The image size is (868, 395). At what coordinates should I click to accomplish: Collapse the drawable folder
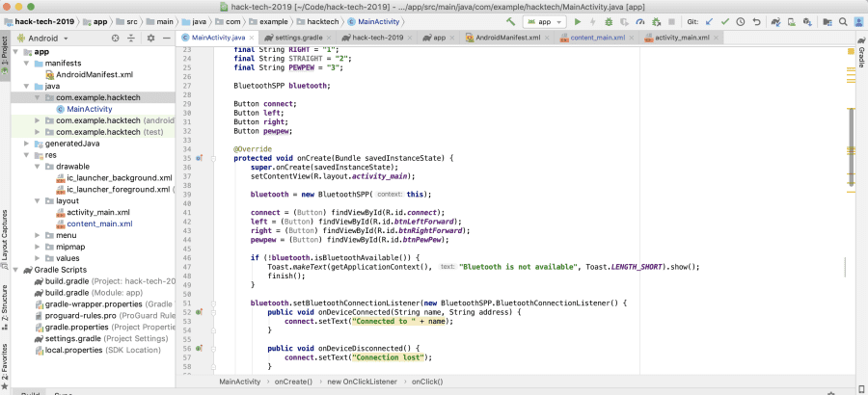pos(37,167)
